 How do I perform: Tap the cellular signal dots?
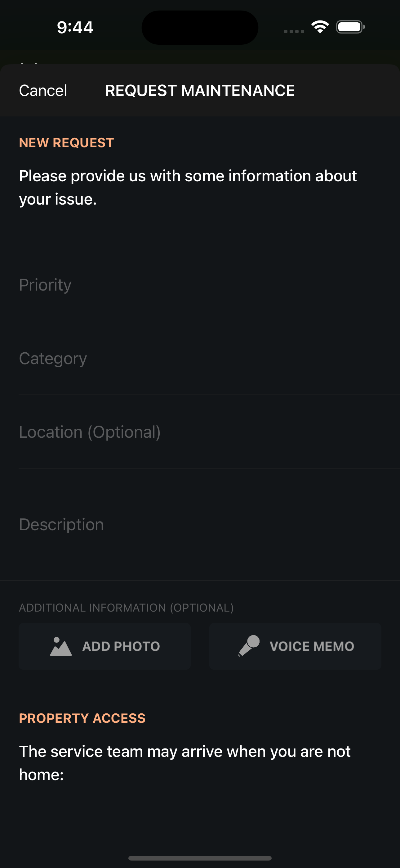click(x=294, y=31)
